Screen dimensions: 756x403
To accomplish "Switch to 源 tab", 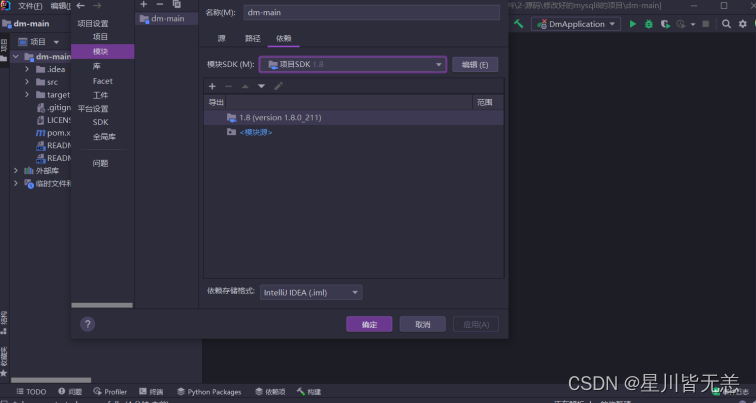I will tap(221, 39).
